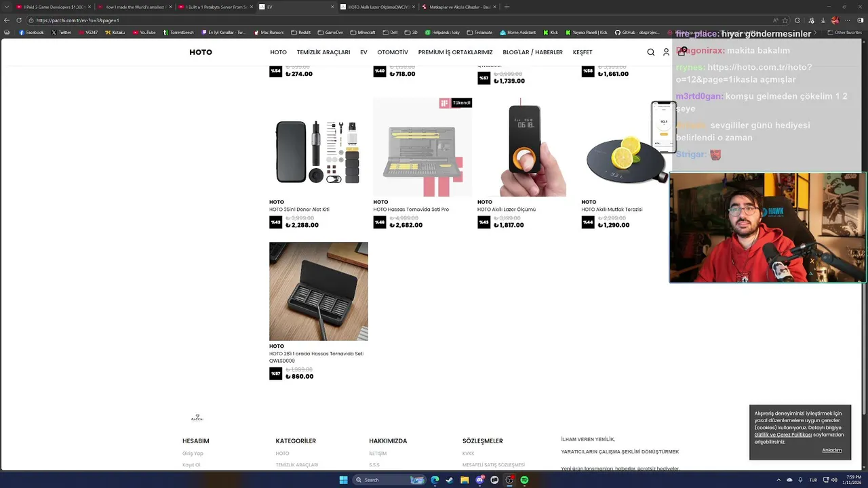Click the %57 discount badge beside ₺860.00
This screenshot has width=868, height=488.
tap(275, 373)
